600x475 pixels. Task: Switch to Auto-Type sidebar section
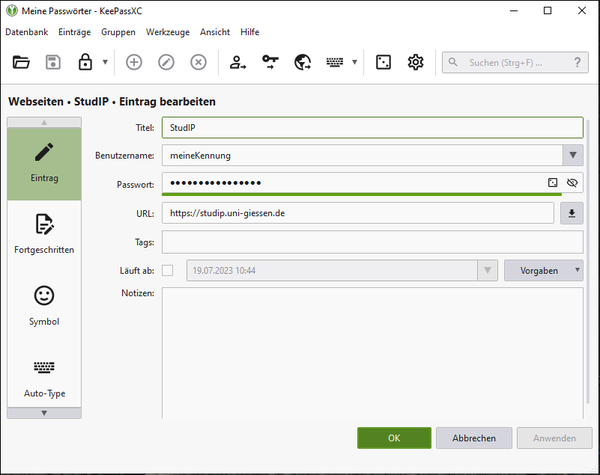click(x=44, y=378)
